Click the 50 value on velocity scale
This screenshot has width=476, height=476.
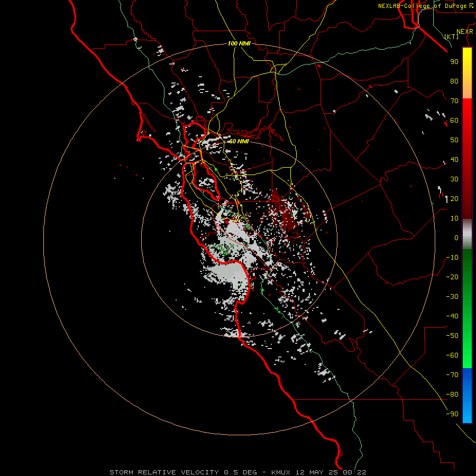click(454, 140)
